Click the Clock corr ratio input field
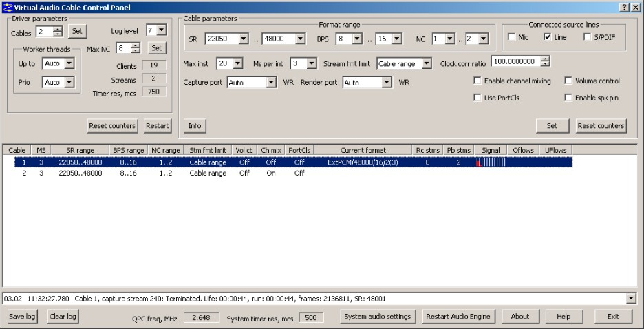This screenshot has height=329, width=644. [x=516, y=62]
